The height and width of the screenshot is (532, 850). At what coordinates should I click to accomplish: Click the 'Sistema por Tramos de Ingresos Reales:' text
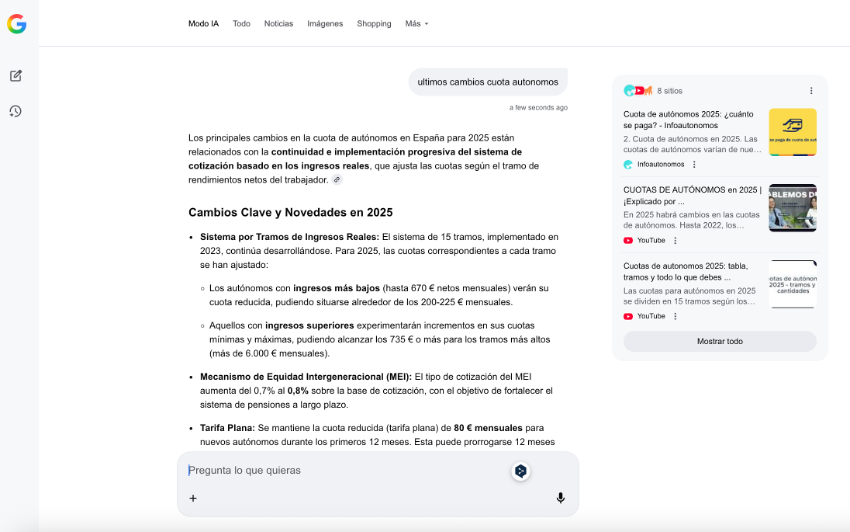click(289, 237)
